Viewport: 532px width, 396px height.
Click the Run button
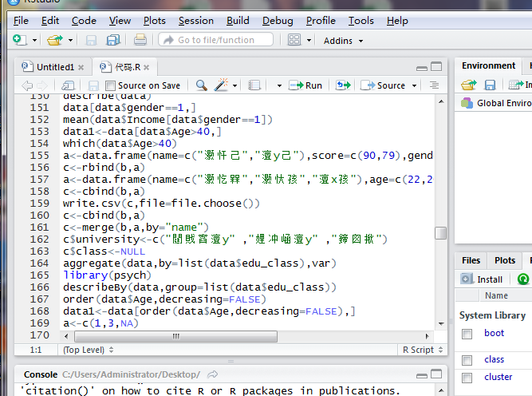tap(305, 85)
